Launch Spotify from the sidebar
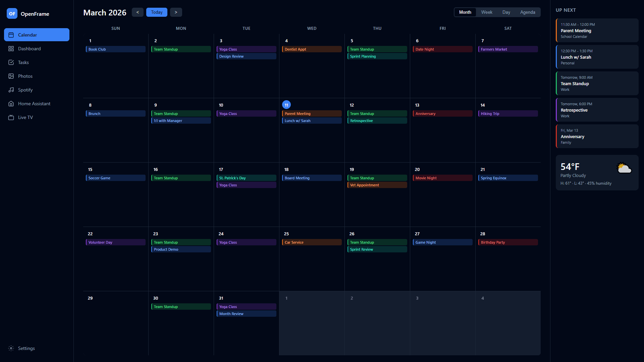 pyautogui.click(x=25, y=90)
